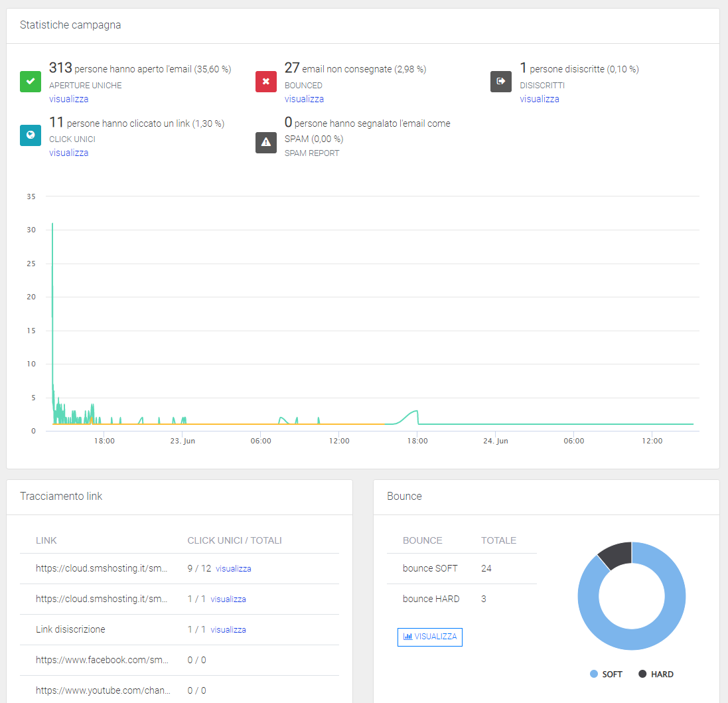Image resolution: width=728 pixels, height=703 pixels.
Task: View clicks for the 9 / 12 link row
Action: click(233, 569)
